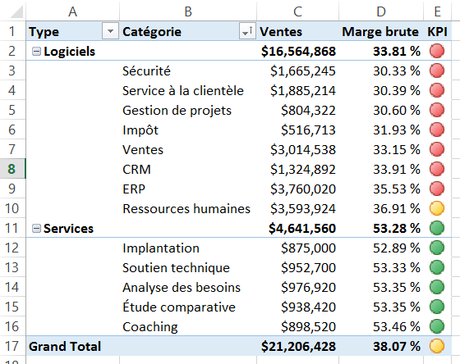The width and height of the screenshot is (460, 364).
Task: Click the red KPI icon for ERP
Action: [x=437, y=189]
